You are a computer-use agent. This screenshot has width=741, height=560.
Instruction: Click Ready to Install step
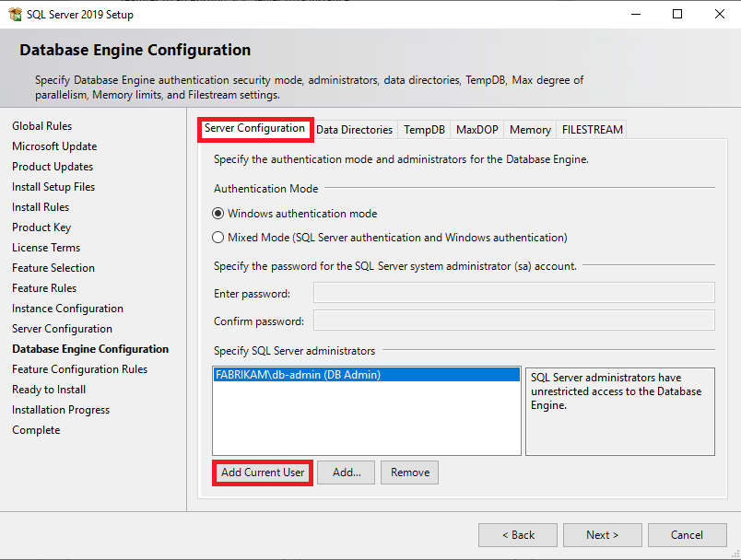49,390
